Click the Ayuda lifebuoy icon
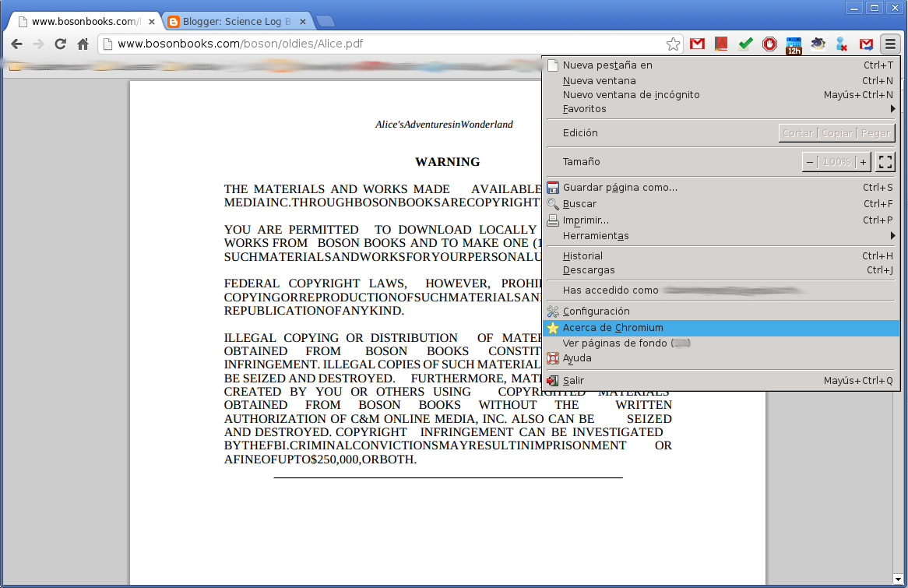Image resolution: width=908 pixels, height=588 pixels. (553, 358)
